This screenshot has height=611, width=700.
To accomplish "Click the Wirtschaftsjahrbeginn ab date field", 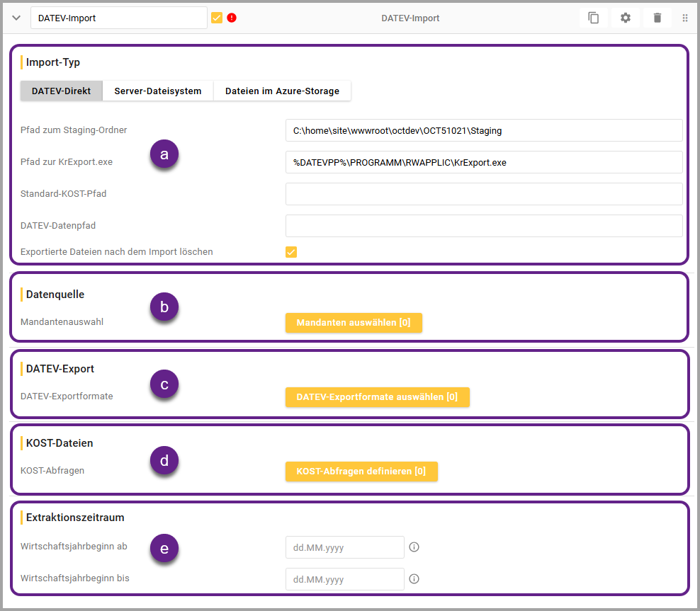I will pos(344,547).
